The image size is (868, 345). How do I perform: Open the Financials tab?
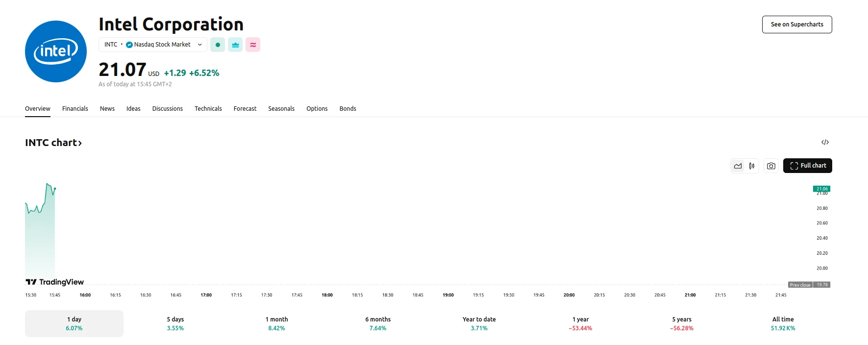tap(75, 109)
